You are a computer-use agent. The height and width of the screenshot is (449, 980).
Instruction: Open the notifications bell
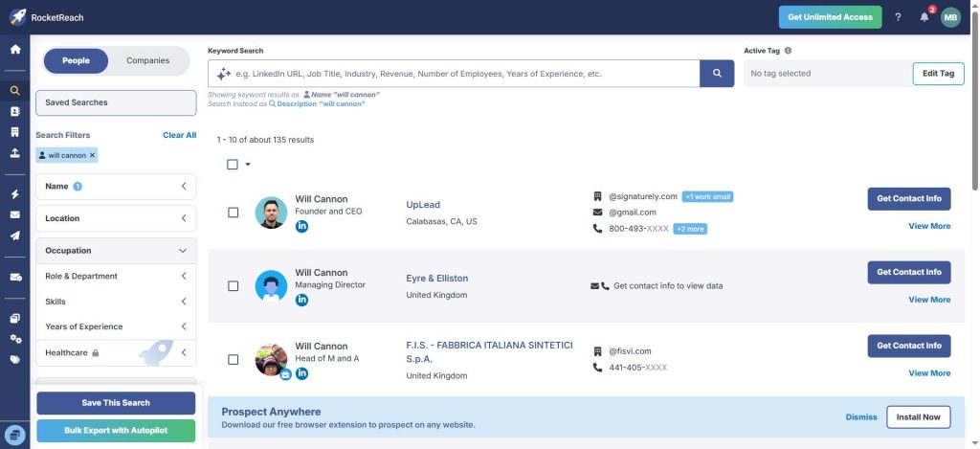tap(924, 17)
